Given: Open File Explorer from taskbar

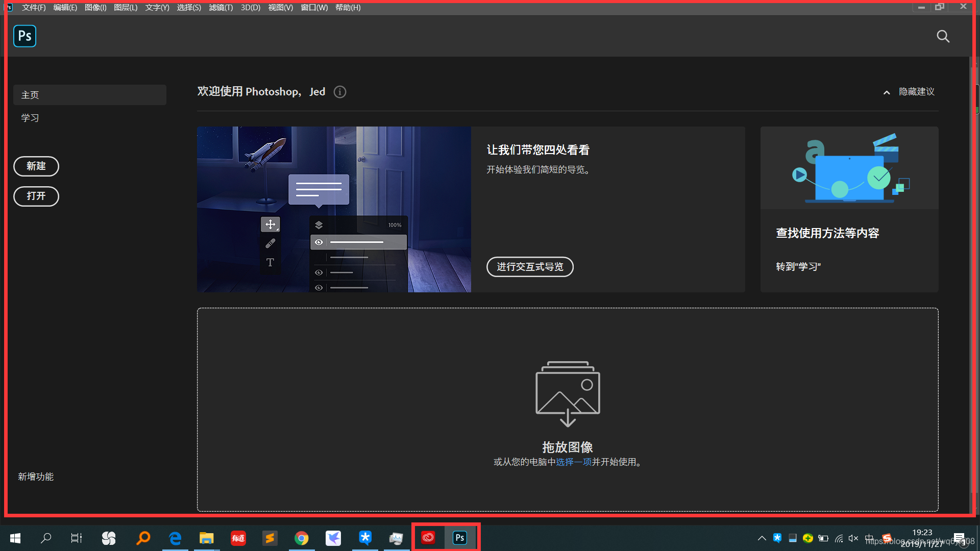Looking at the screenshot, I should [206, 538].
